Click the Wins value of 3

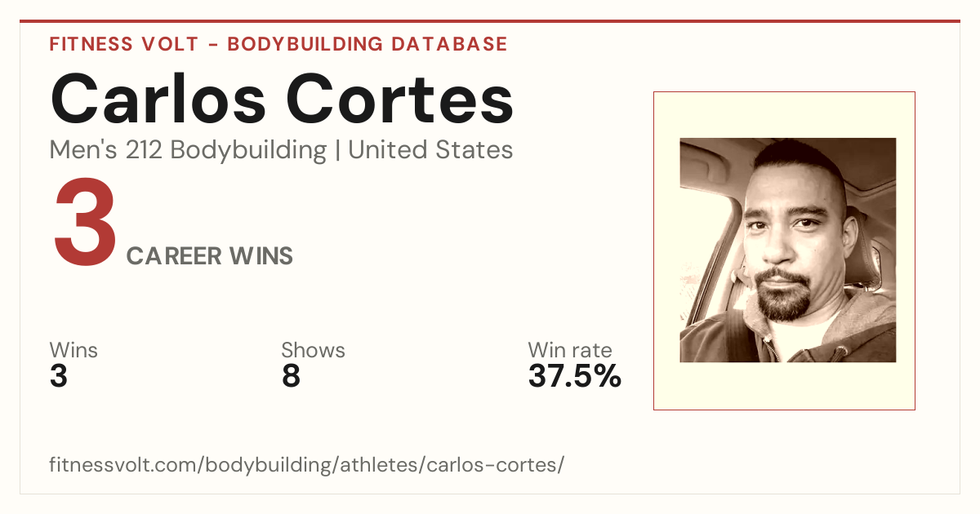59,376
